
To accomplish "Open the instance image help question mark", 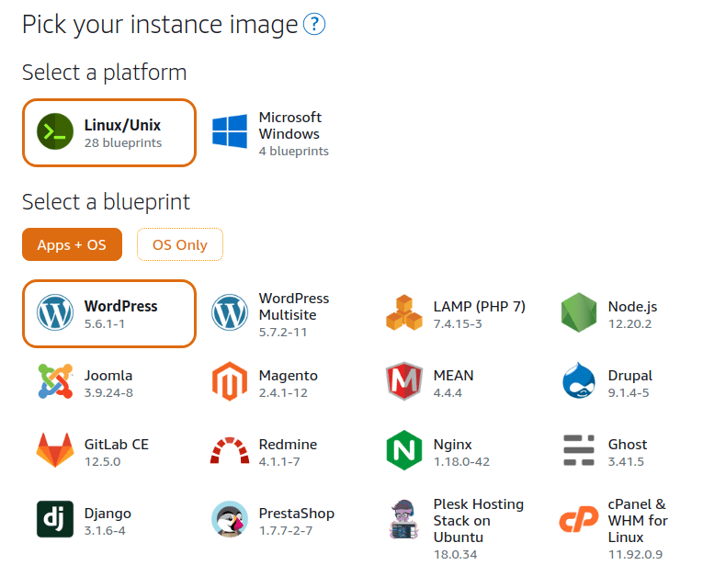I will (x=314, y=24).
